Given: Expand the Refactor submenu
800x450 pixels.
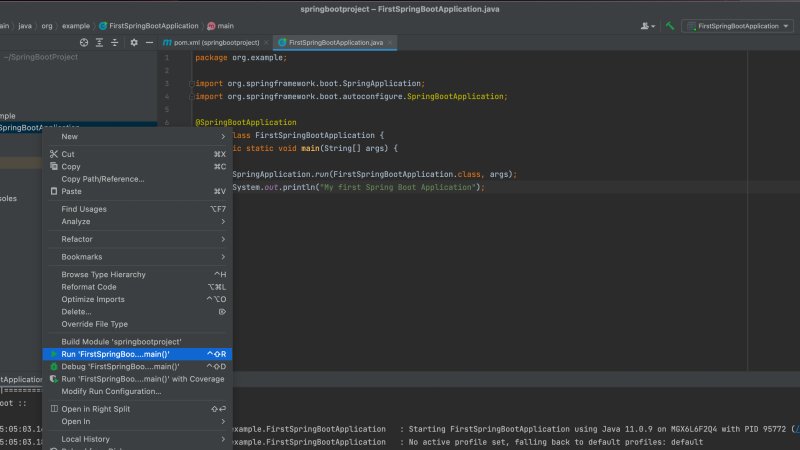Looking at the screenshot, I should click(137, 239).
